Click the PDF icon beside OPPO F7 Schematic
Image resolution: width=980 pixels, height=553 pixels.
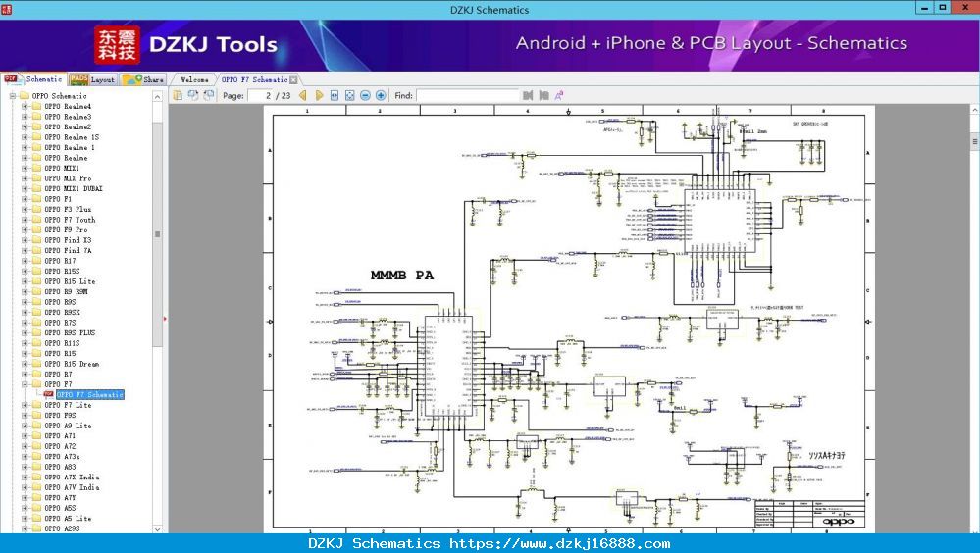(x=49, y=395)
